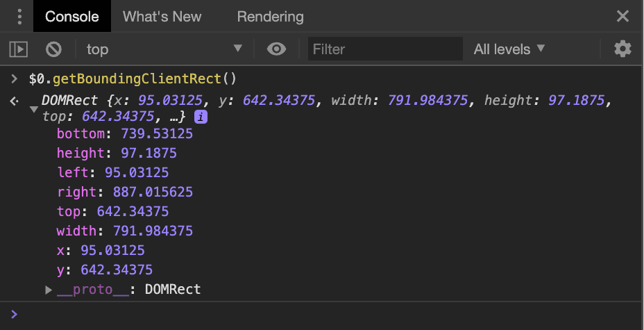The height and width of the screenshot is (330, 644).
Task: Click the $0.getBoundingClientRect() command entry
Action: tap(132, 79)
